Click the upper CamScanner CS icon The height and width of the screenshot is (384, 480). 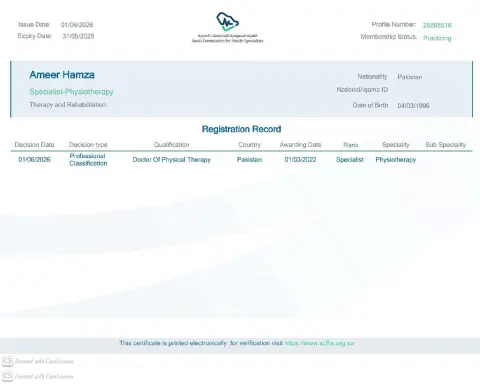tap(7, 361)
